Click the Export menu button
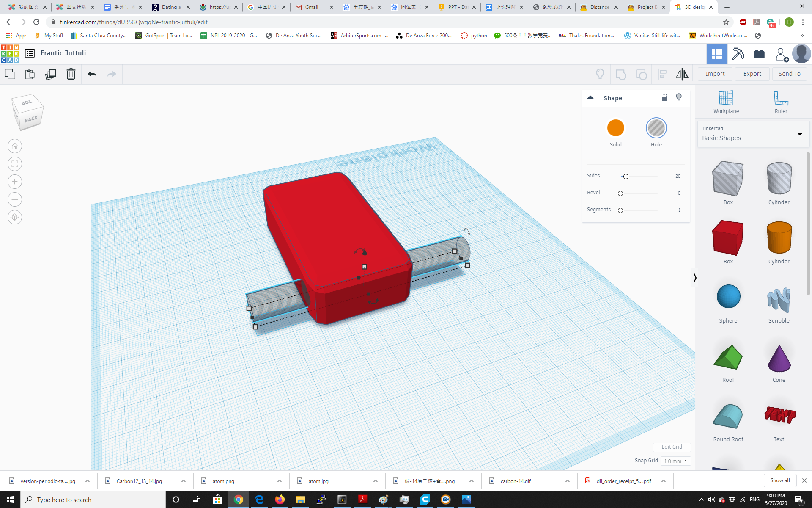This screenshot has height=508, width=812. point(752,74)
